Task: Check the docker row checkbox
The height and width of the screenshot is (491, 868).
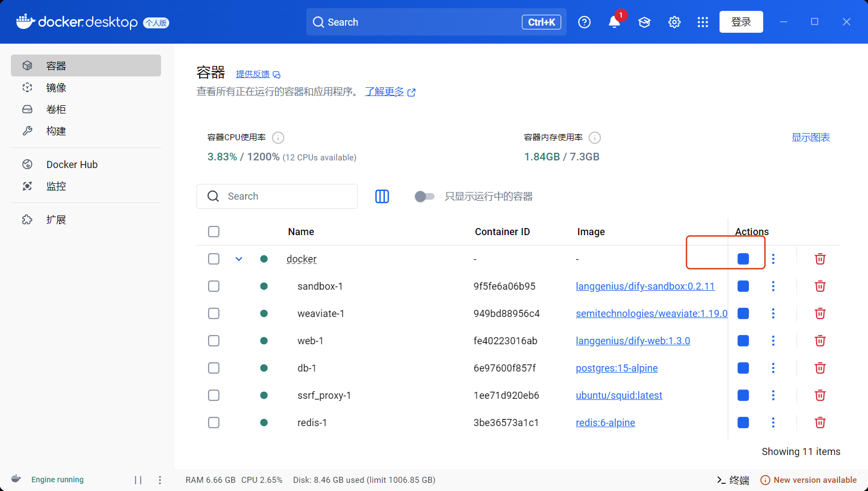Action: pyautogui.click(x=213, y=259)
